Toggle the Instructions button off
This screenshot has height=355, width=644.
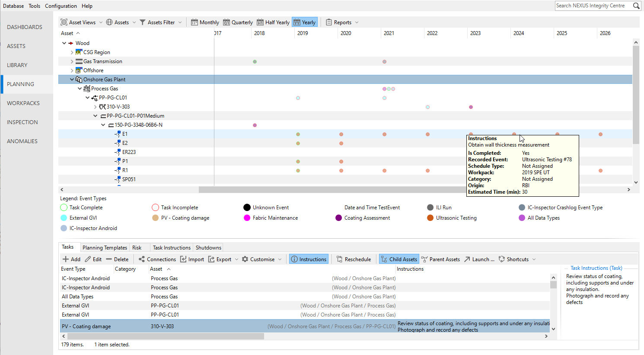309,259
